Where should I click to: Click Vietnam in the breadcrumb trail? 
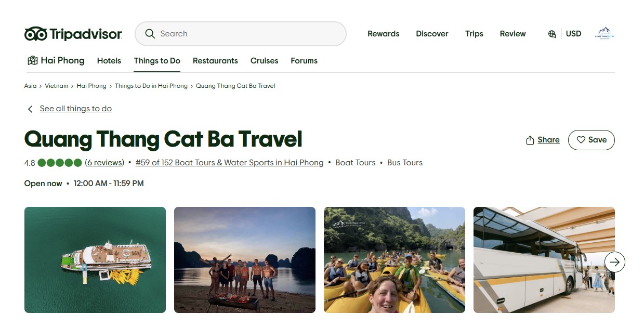(x=56, y=86)
